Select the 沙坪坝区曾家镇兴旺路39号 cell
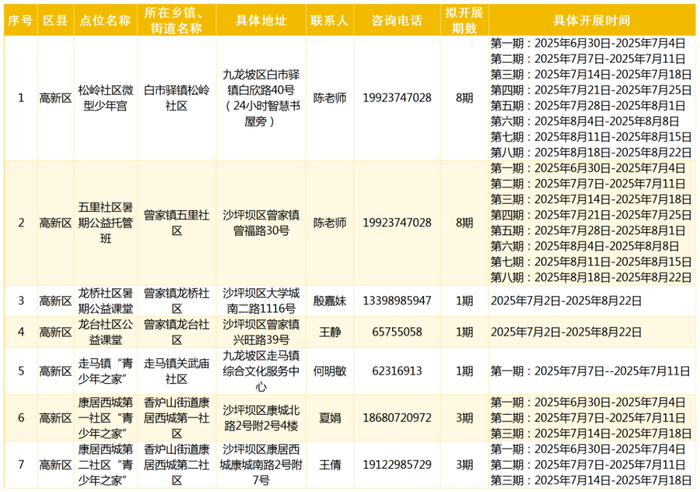 pos(261,332)
